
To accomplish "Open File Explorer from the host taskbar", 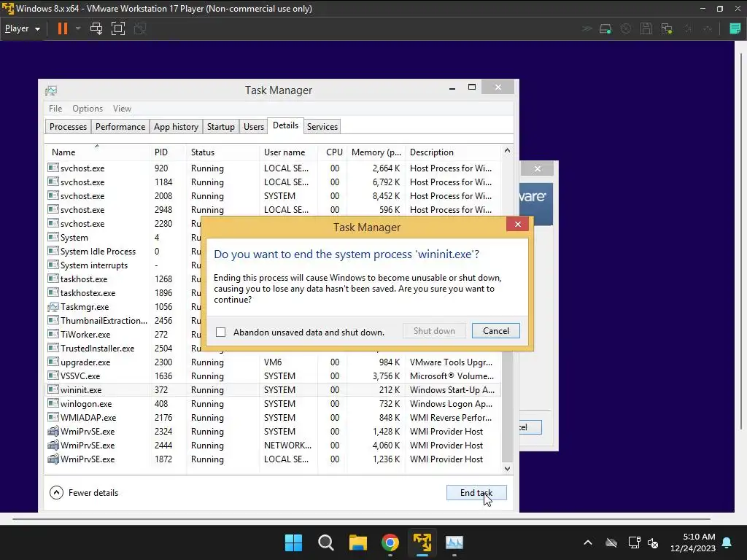I will click(x=357, y=542).
